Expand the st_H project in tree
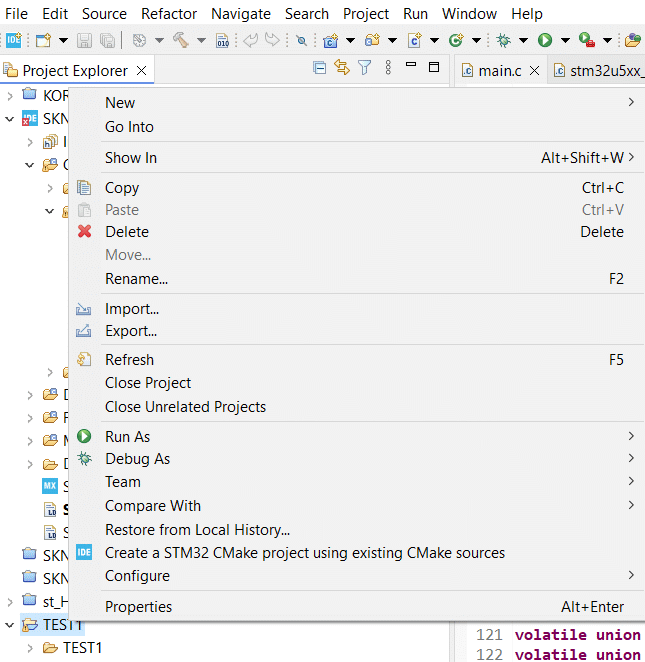The width and height of the screenshot is (645, 662). click(10, 602)
